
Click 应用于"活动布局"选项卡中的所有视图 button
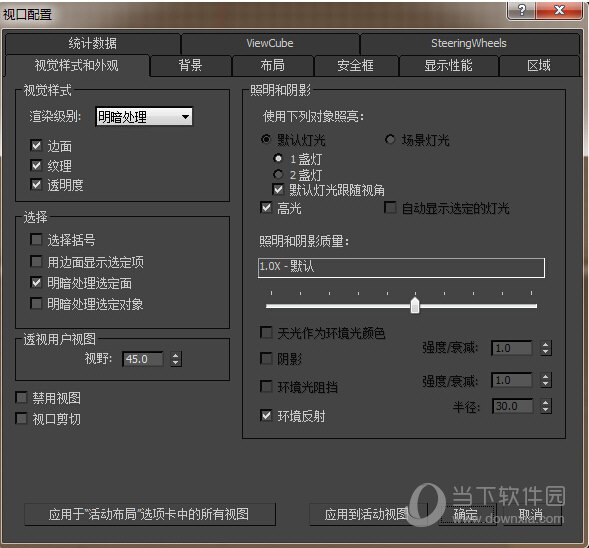(x=150, y=514)
